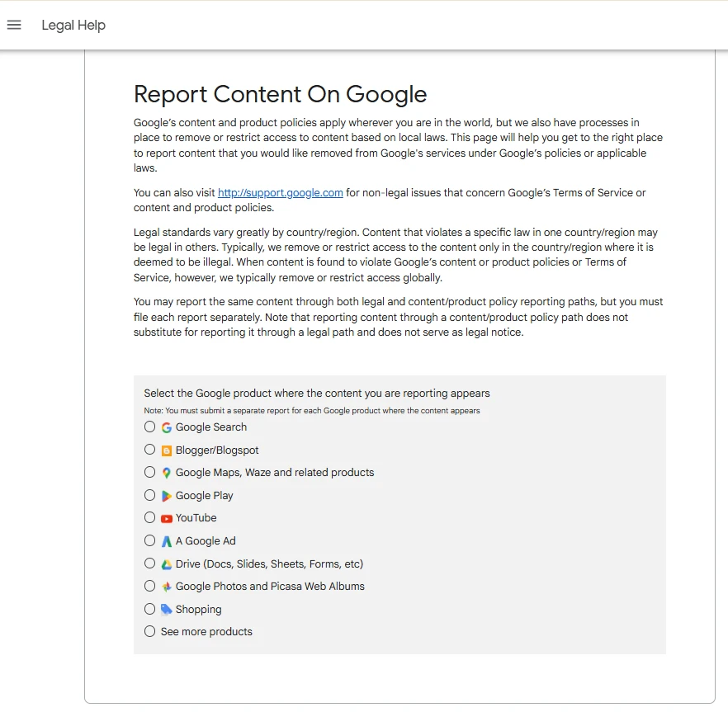
Task: Choose the YouTube radio option
Action: pyautogui.click(x=149, y=518)
